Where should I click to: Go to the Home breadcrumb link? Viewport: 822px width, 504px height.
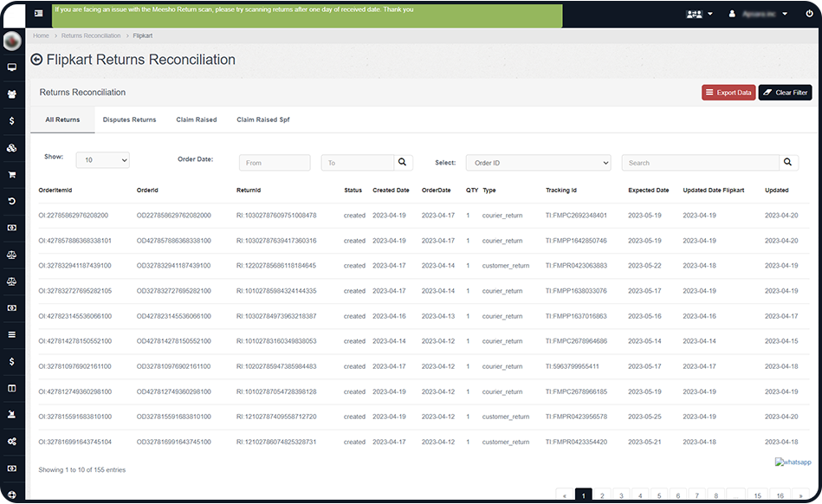pos(41,36)
